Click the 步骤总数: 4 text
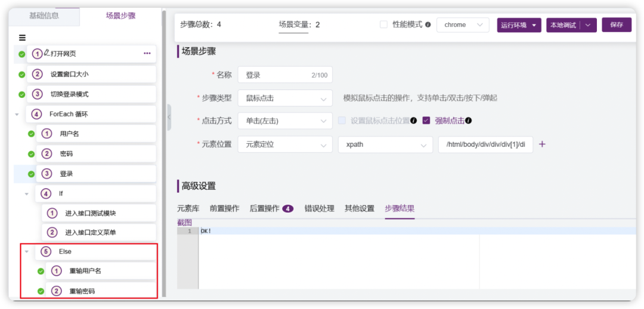 200,24
